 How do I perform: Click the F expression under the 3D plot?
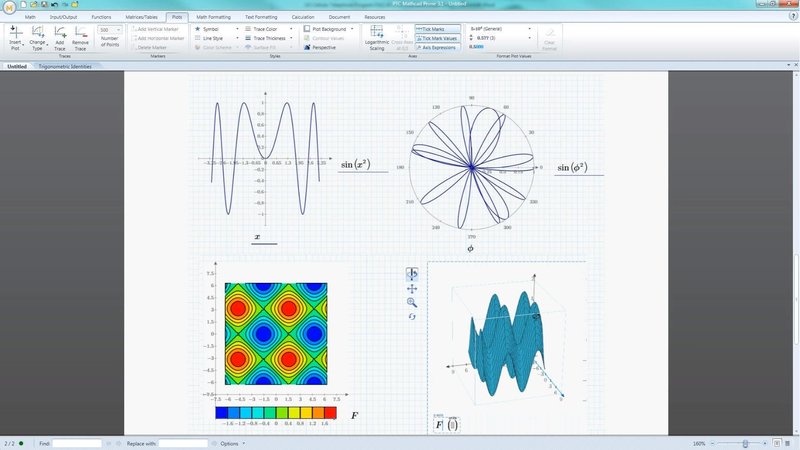[439, 424]
